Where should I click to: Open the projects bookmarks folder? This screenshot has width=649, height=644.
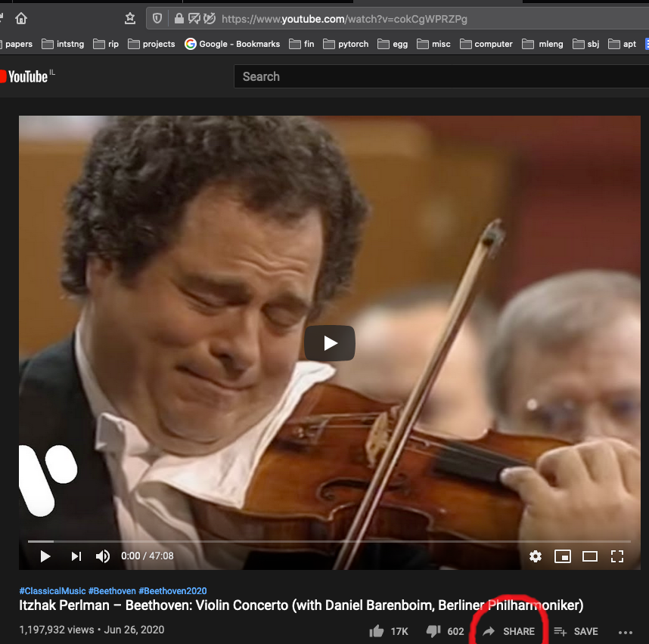[x=151, y=44]
